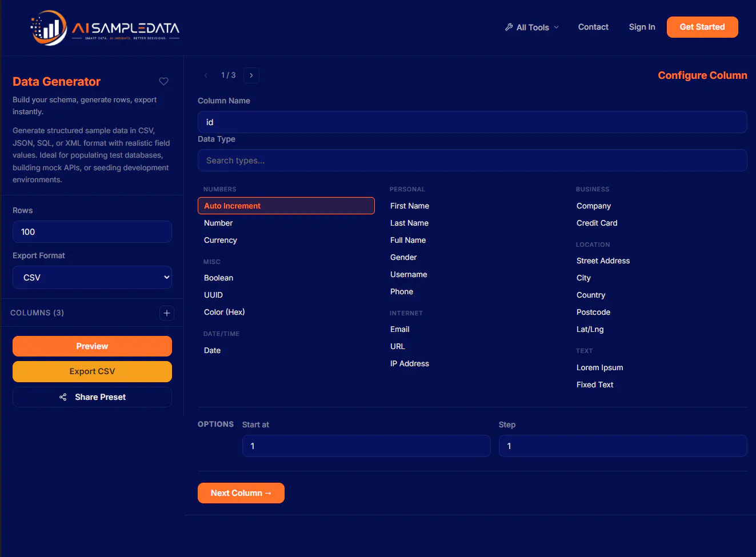Click the share icon in Share Preset

[63, 397]
